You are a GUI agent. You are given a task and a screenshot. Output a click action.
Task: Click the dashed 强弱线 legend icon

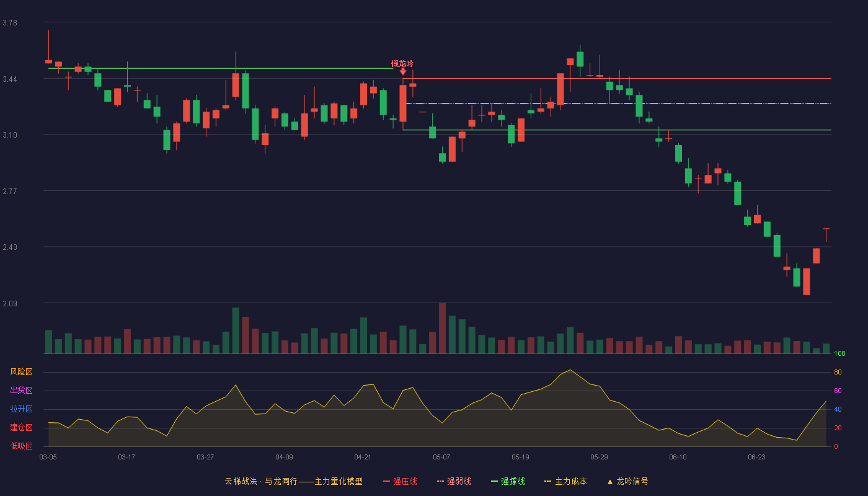440,481
